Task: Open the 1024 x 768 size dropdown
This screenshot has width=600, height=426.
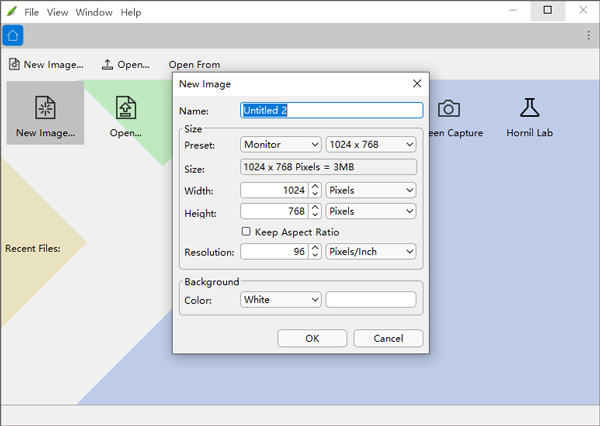Action: coord(370,145)
